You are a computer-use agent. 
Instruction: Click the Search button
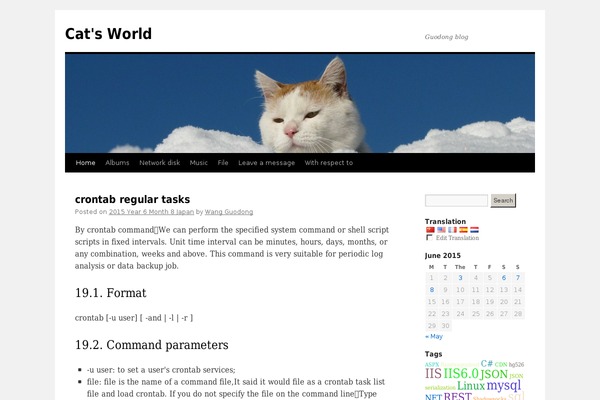503,200
